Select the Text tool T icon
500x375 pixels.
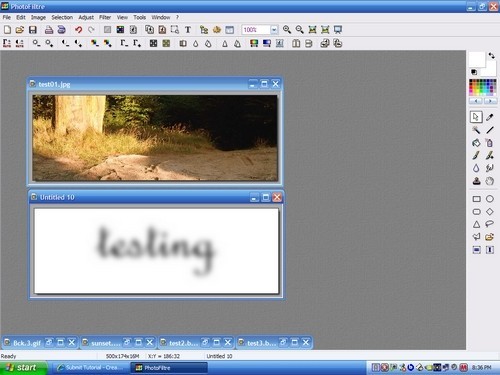(x=188, y=30)
